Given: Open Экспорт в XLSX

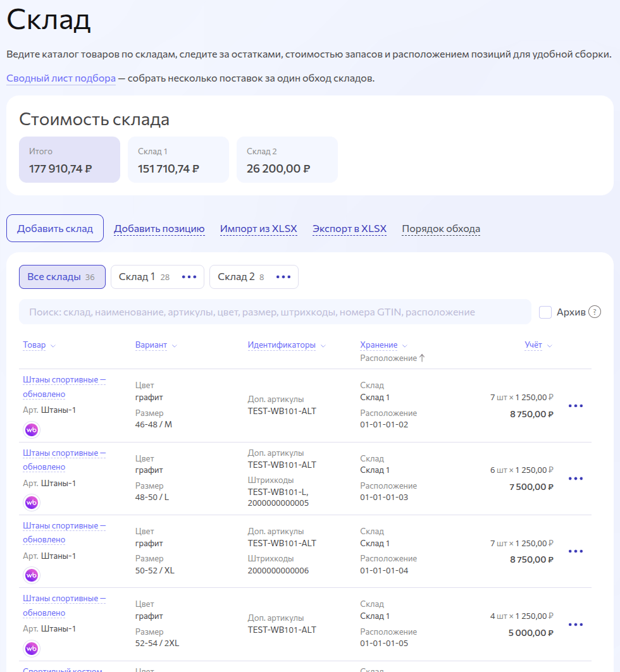Looking at the screenshot, I should [349, 229].
